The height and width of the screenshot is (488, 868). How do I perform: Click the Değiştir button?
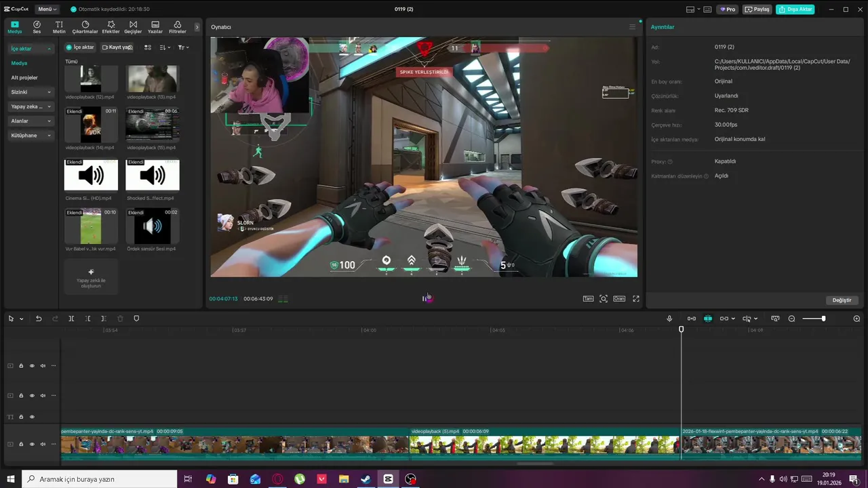pos(842,300)
